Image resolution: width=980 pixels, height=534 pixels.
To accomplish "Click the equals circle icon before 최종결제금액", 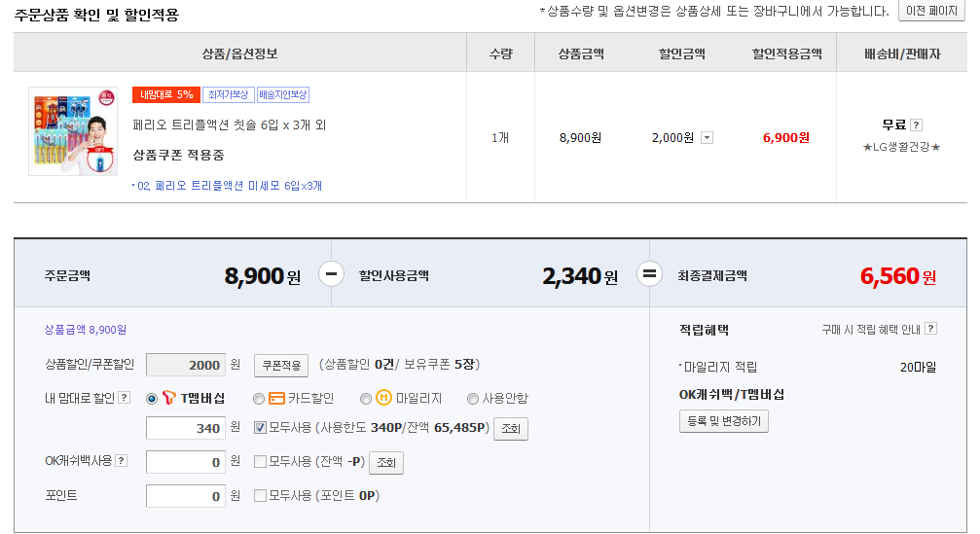I will pos(649,275).
